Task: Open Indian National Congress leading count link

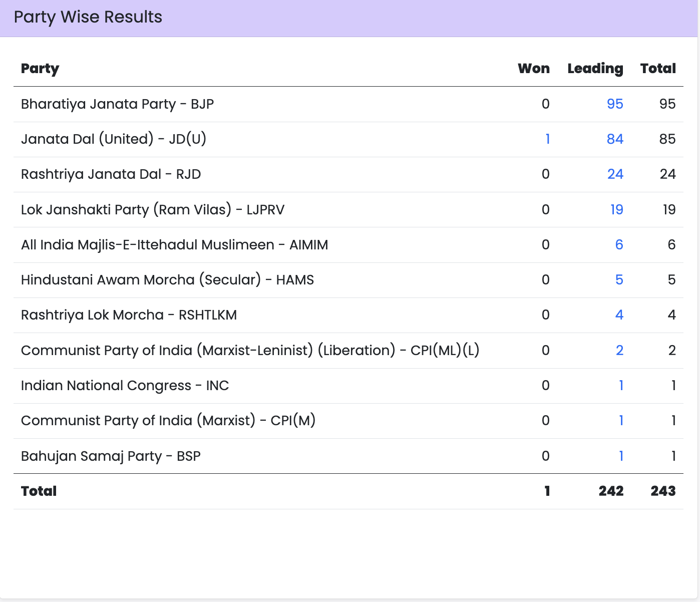Action: tap(621, 385)
